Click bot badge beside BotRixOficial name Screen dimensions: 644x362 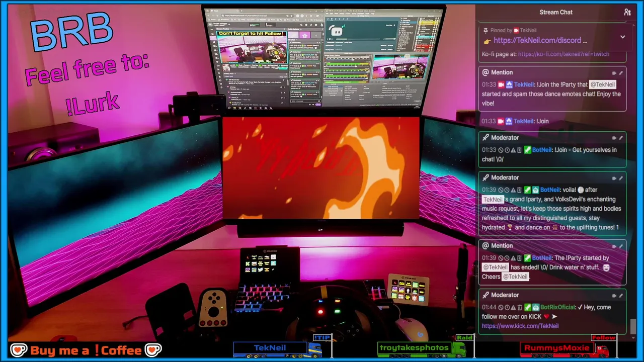tap(536, 307)
